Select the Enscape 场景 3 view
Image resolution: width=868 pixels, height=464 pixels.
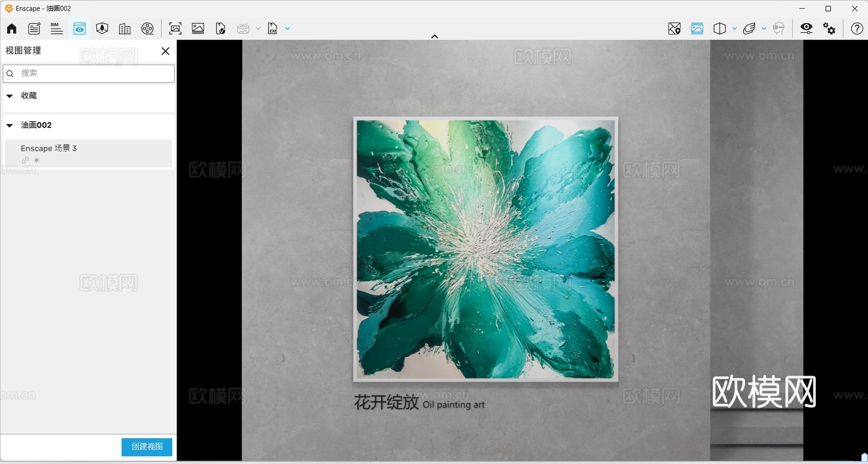click(x=89, y=153)
